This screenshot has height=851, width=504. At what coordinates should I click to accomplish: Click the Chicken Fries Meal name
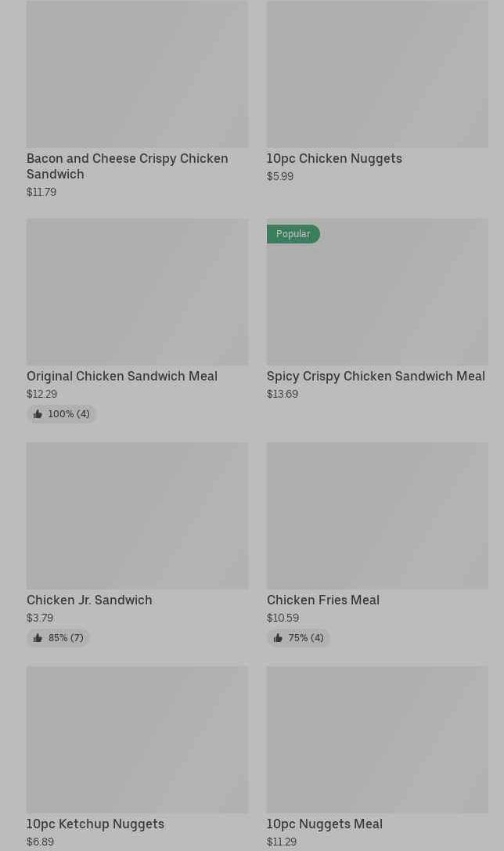tap(322, 600)
